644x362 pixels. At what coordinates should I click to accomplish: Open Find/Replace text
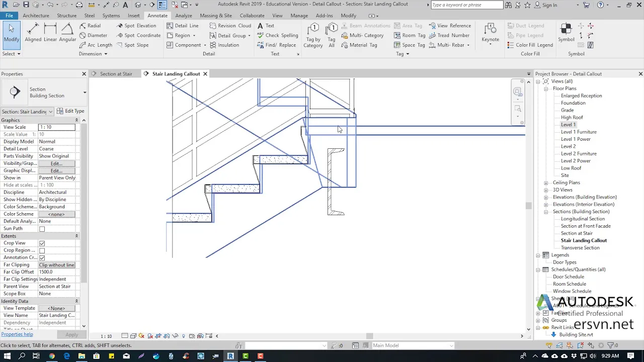click(x=276, y=45)
